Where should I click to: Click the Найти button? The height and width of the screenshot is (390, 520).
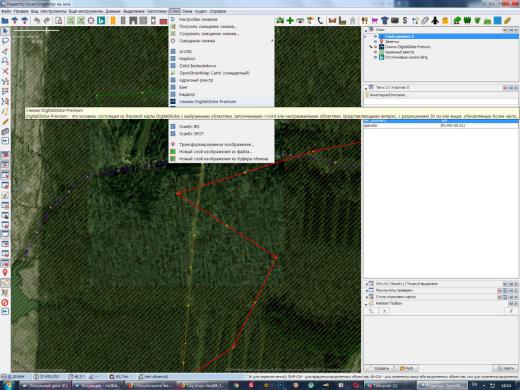click(x=505, y=368)
